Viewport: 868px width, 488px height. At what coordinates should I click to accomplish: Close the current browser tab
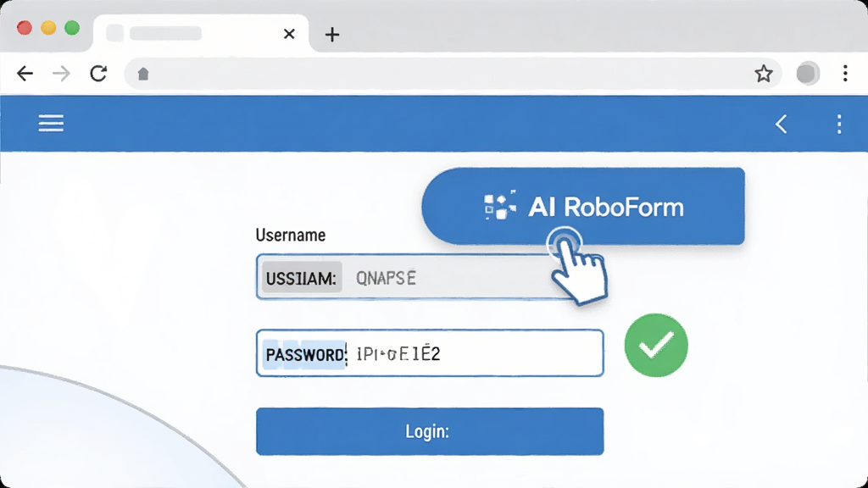pyautogui.click(x=289, y=34)
